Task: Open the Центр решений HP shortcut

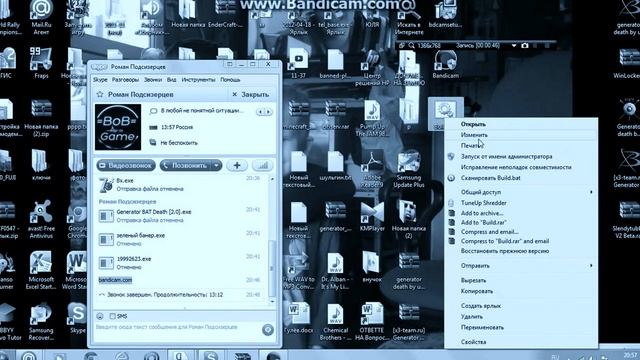Action: (x=372, y=68)
